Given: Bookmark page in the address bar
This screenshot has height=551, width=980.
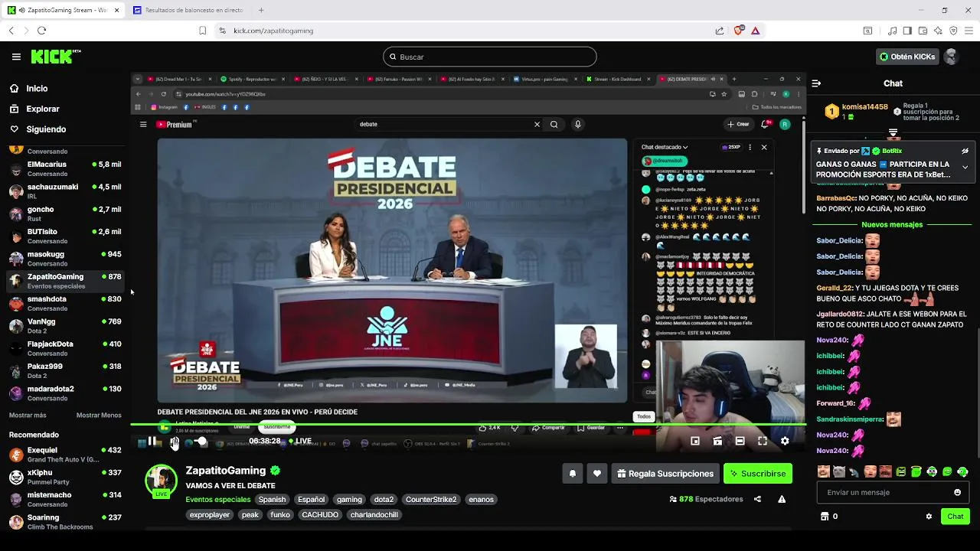Looking at the screenshot, I should point(202,31).
